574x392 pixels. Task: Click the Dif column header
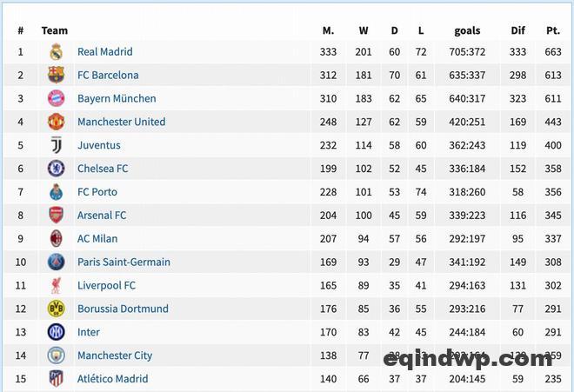tap(518, 30)
